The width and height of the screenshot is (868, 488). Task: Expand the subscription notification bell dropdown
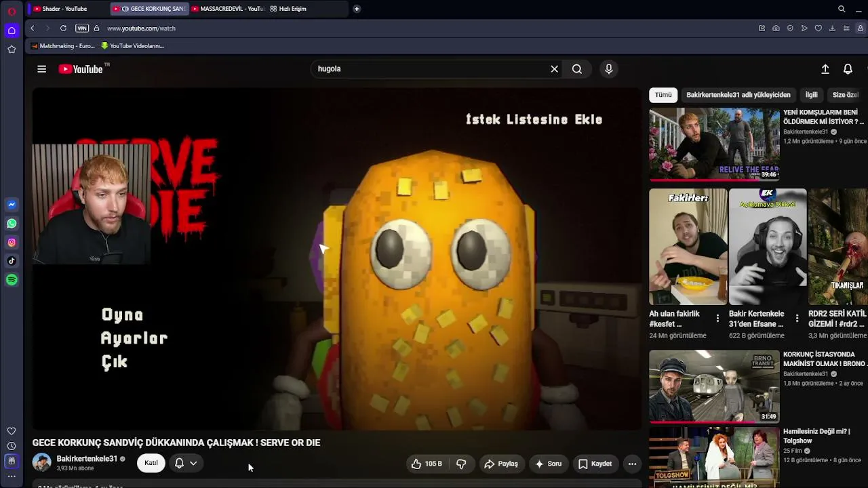186,463
